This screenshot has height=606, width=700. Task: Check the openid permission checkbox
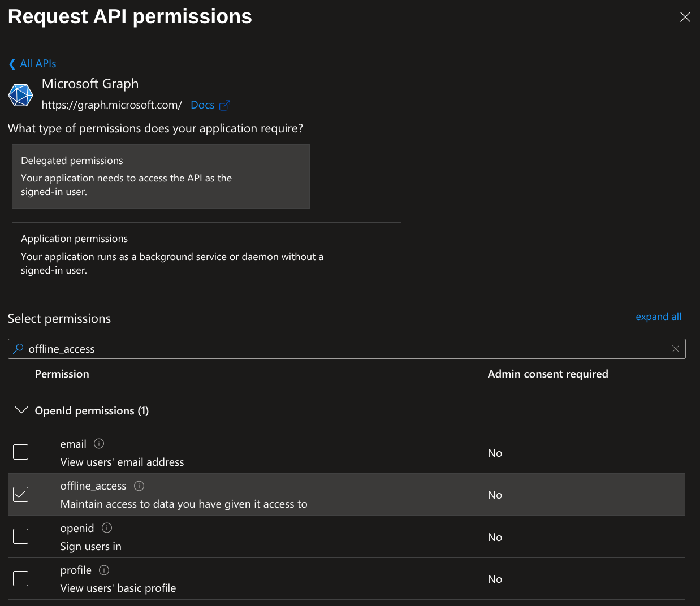(x=20, y=536)
